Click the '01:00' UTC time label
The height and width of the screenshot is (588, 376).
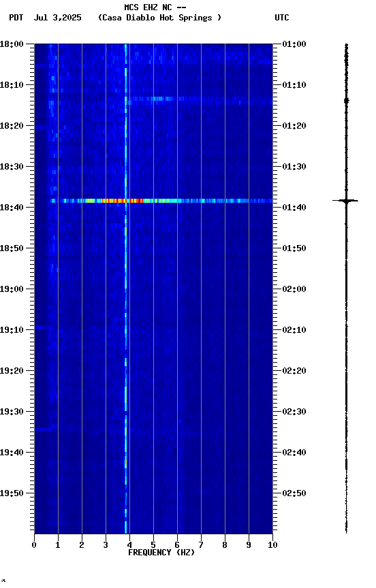(294, 44)
